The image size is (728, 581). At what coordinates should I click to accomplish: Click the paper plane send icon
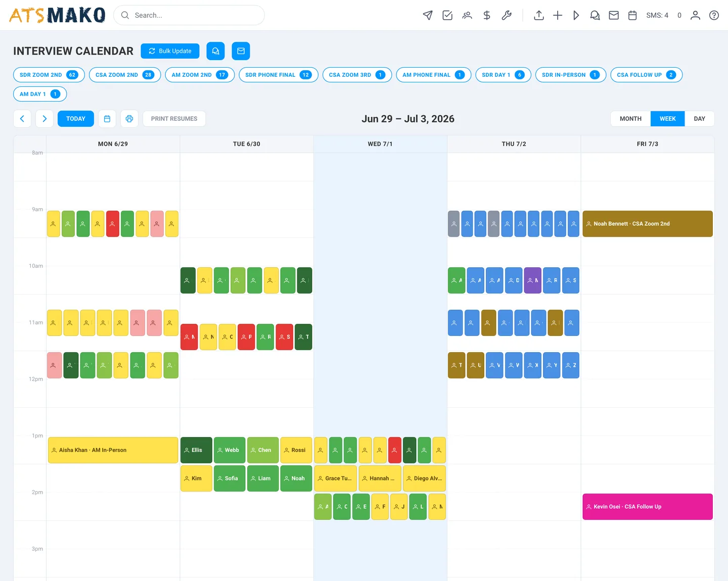pos(428,15)
